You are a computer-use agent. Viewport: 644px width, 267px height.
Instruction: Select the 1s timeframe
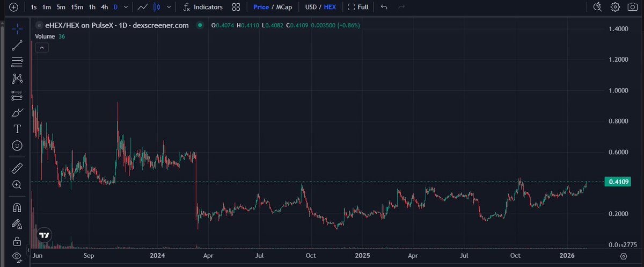click(34, 8)
